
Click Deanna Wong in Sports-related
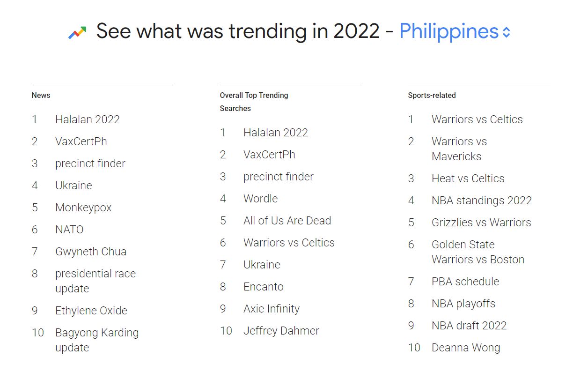click(466, 348)
